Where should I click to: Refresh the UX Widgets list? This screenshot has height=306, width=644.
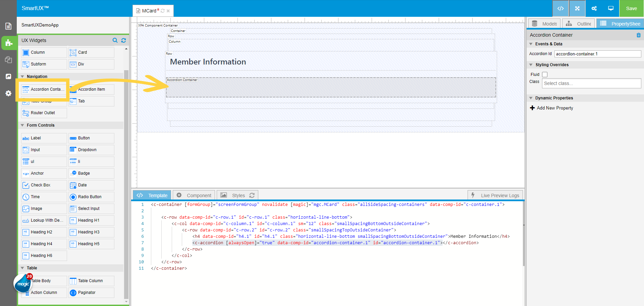pos(123,40)
